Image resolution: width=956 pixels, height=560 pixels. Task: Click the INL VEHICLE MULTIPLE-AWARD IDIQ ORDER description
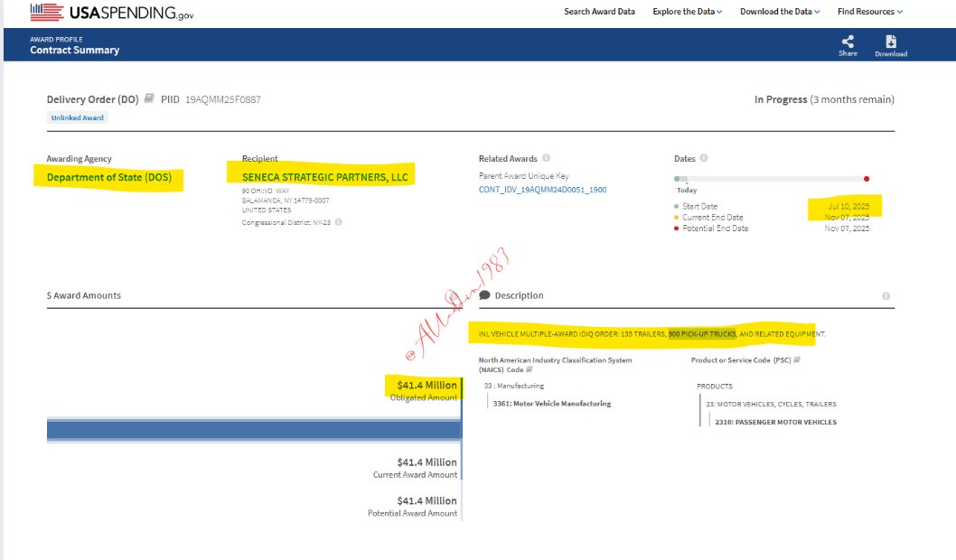pos(651,334)
